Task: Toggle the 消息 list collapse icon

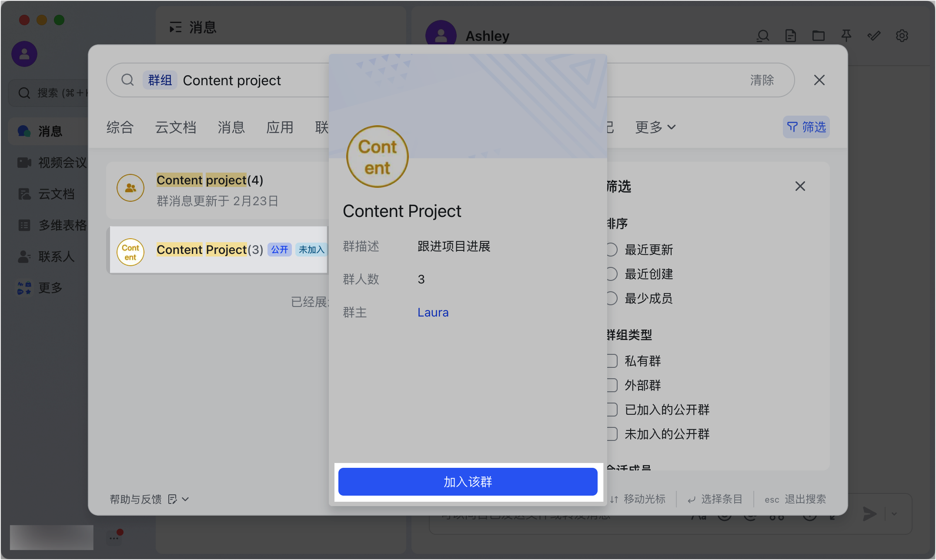Action: click(175, 27)
